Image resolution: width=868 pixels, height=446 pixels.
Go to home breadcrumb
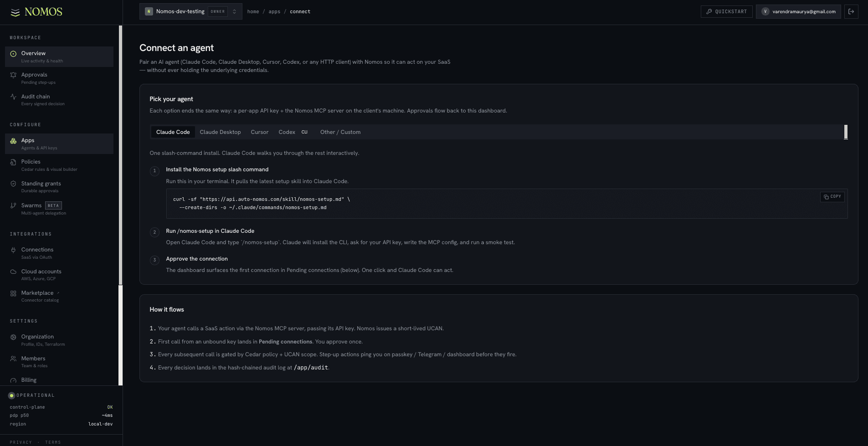[253, 11]
